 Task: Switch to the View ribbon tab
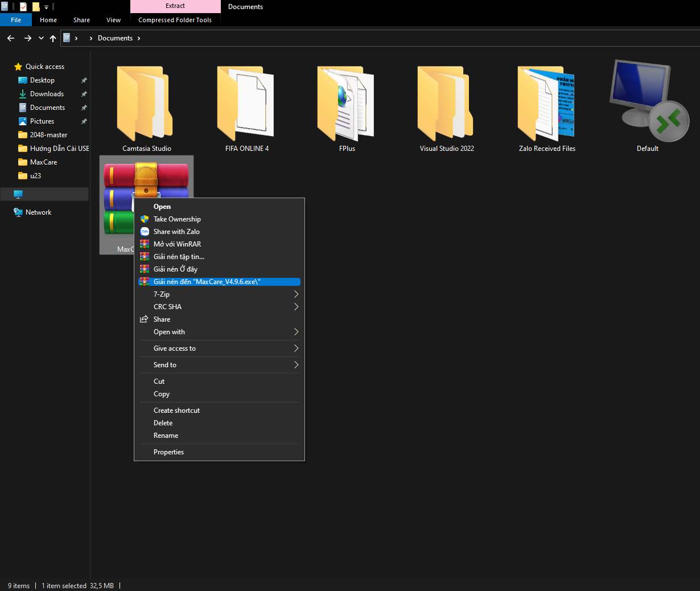click(113, 20)
